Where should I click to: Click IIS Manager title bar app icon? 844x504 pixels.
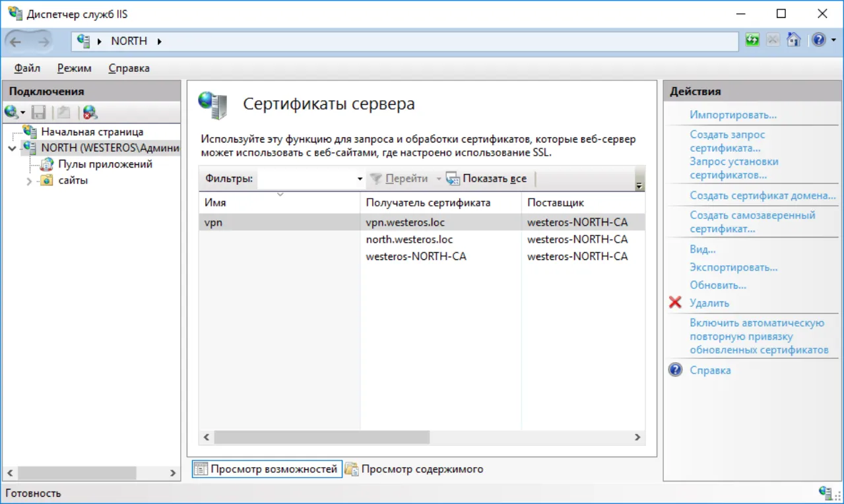(x=15, y=13)
